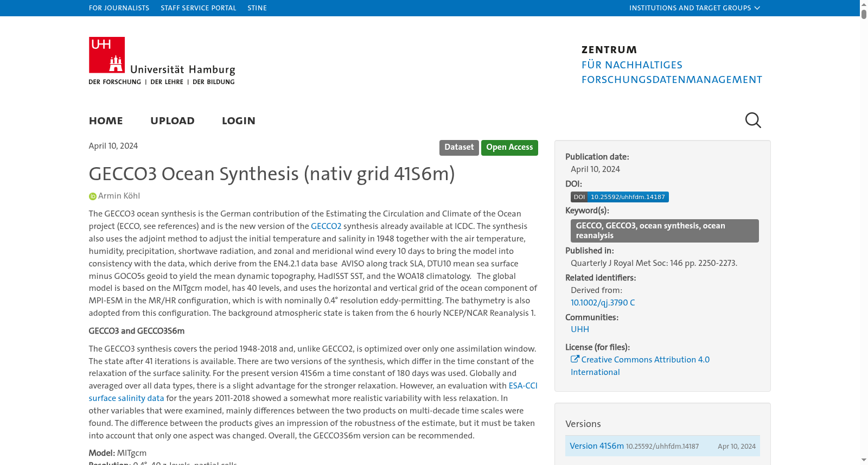868x465 pixels.
Task: Open the UPLOAD menu item
Action: 173,121
